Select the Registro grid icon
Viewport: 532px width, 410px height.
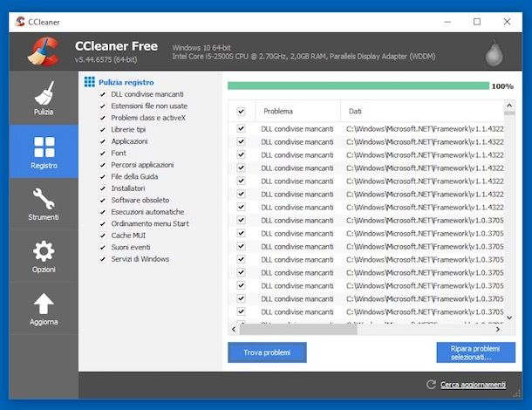point(44,147)
